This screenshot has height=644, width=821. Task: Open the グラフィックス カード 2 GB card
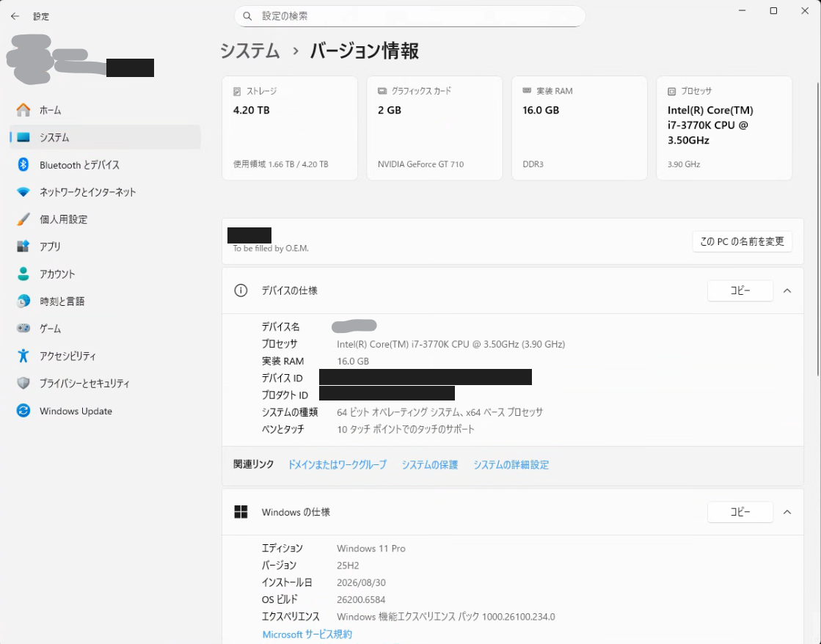click(x=434, y=128)
